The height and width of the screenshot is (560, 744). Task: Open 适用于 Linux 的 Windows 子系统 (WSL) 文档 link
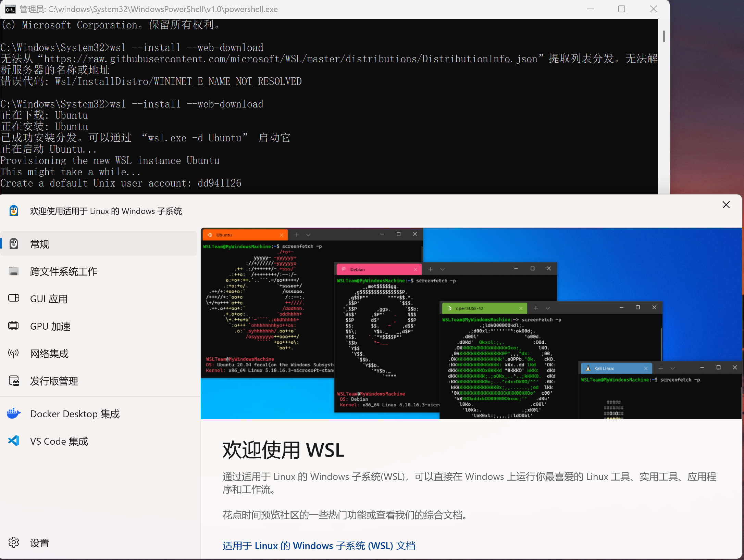click(319, 546)
